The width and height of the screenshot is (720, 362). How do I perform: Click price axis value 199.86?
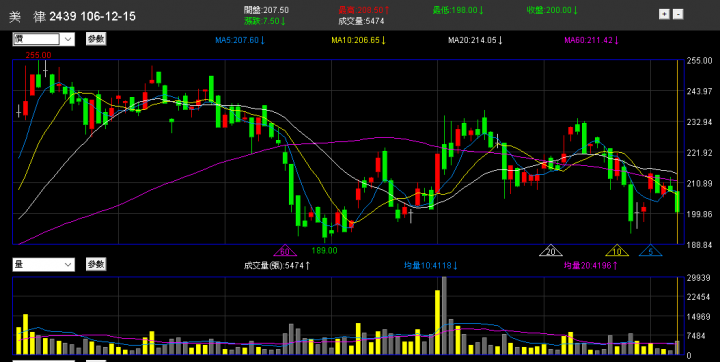[699, 214]
